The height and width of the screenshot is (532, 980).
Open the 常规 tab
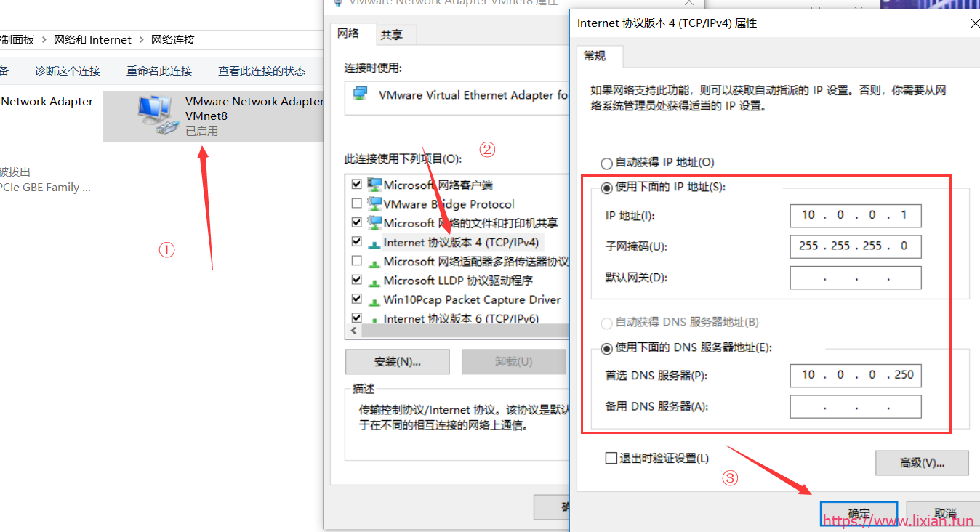point(594,56)
